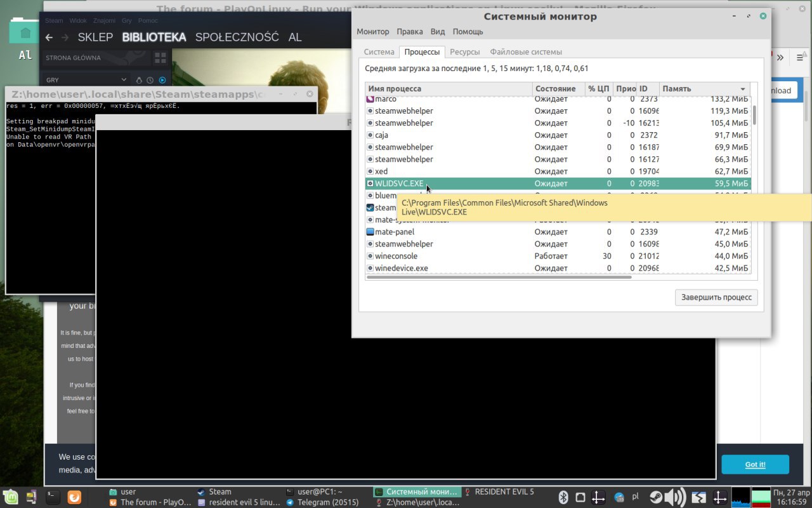The image size is (812, 508).
Task: Click the Bluetooth tray icon
Action: point(562,497)
